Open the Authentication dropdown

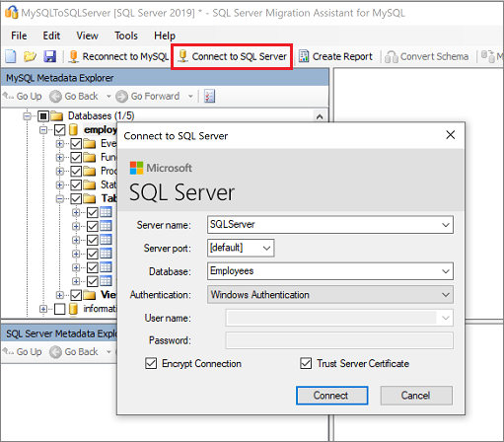pyautogui.click(x=446, y=295)
